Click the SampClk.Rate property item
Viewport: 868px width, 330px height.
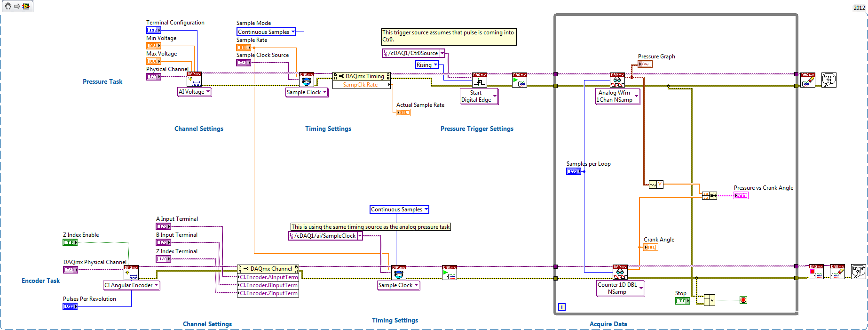click(x=362, y=85)
